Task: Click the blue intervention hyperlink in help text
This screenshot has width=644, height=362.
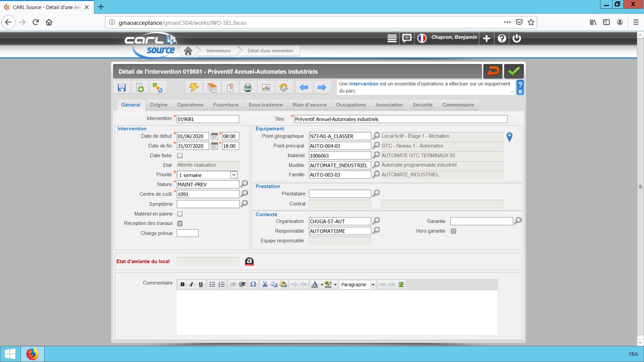Action: point(364,84)
